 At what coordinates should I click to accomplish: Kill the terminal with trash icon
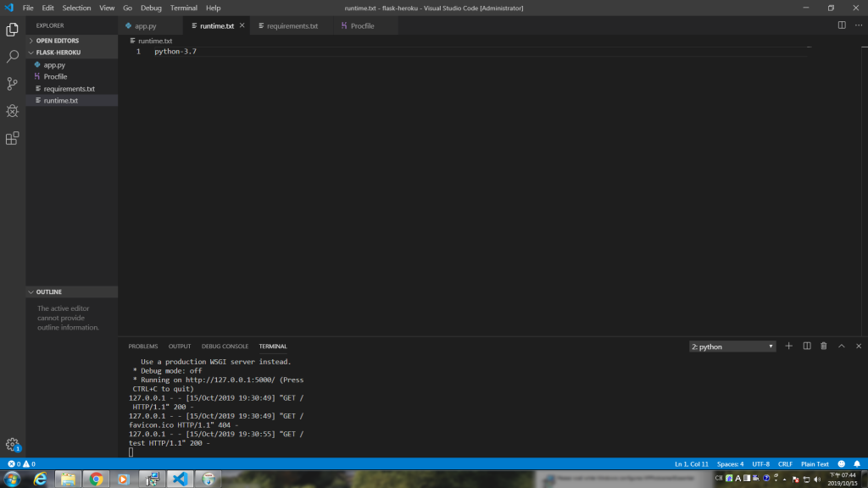[x=824, y=347]
